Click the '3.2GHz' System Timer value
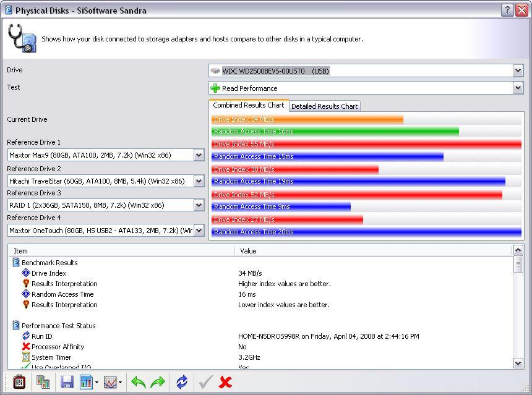Image resolution: width=532 pixels, height=395 pixels. pyautogui.click(x=249, y=357)
